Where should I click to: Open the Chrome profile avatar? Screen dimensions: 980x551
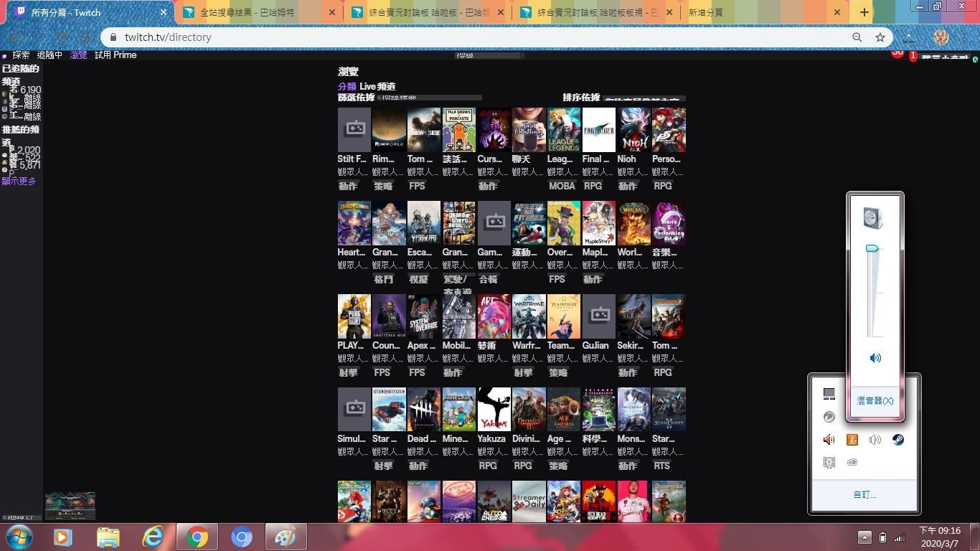(941, 37)
